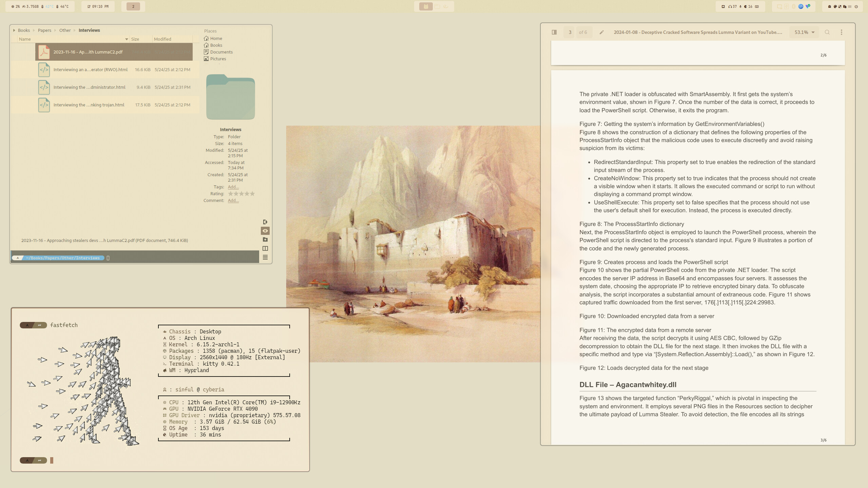Toggle the eye preview button in file manager
The height and width of the screenshot is (488, 868).
(x=265, y=231)
